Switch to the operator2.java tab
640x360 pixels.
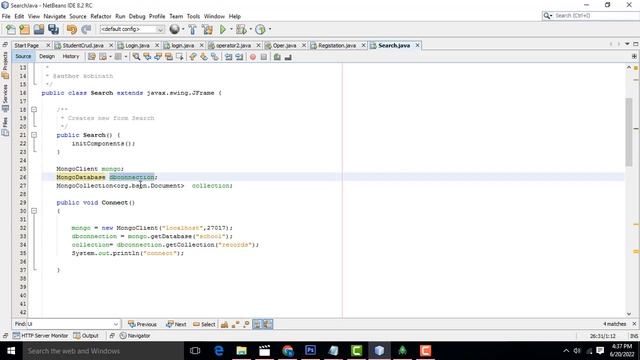coord(233,45)
